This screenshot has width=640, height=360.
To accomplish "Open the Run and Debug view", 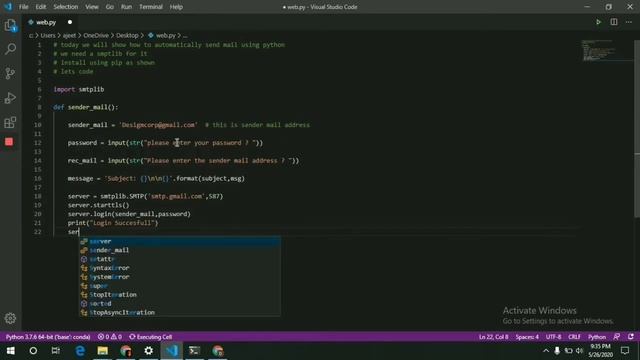I will 10,98.
